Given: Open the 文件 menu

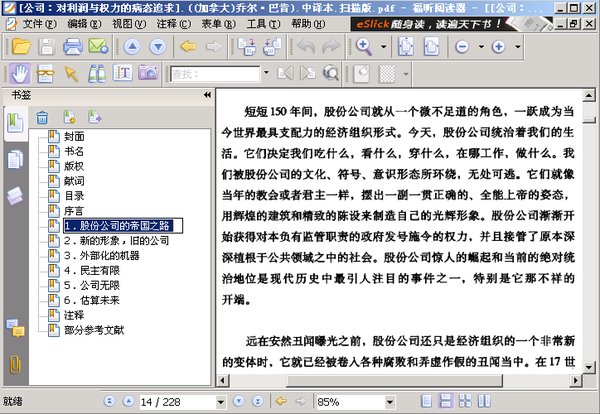Looking at the screenshot, I should (39, 24).
